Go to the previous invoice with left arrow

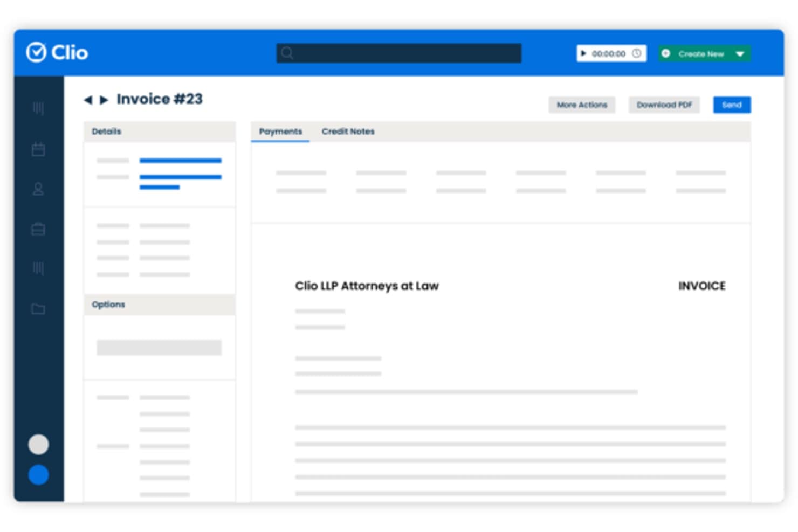88,100
